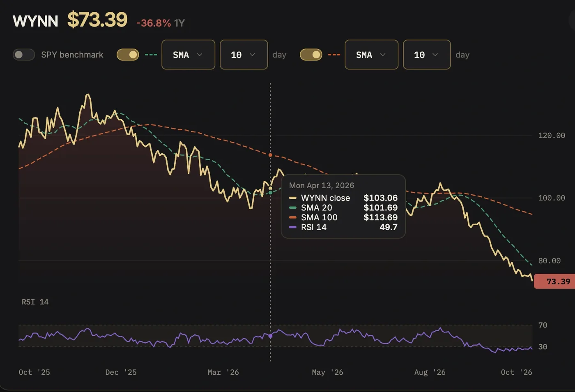Open the 10-day period dropdown for orange indicator
The height and width of the screenshot is (392, 575).
point(427,55)
